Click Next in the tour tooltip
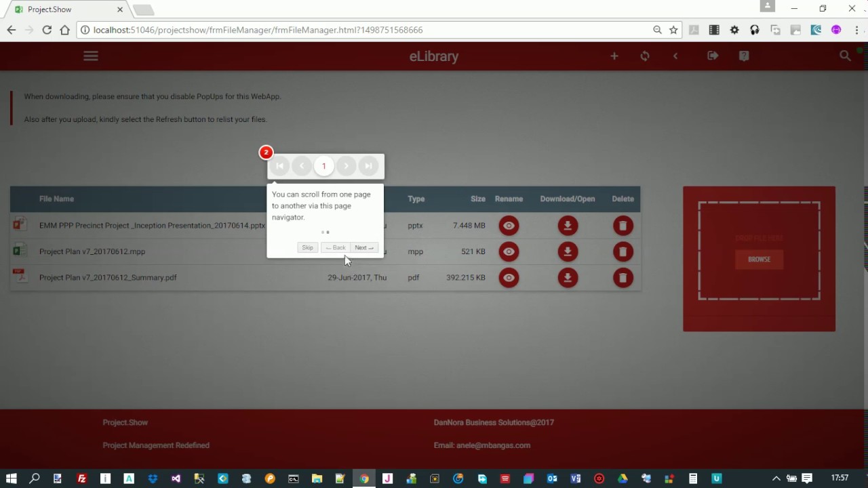 pyautogui.click(x=364, y=248)
